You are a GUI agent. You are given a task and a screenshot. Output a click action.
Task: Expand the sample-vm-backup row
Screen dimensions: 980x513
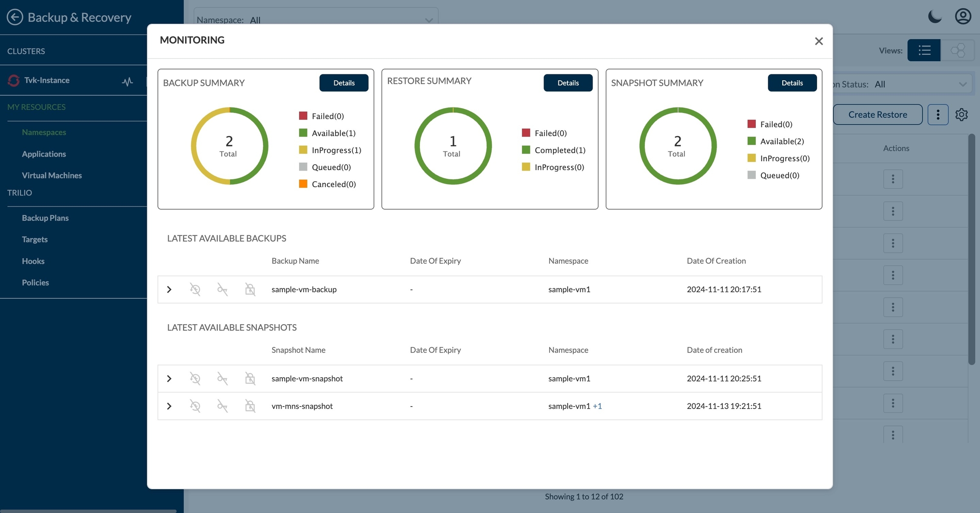pos(169,290)
